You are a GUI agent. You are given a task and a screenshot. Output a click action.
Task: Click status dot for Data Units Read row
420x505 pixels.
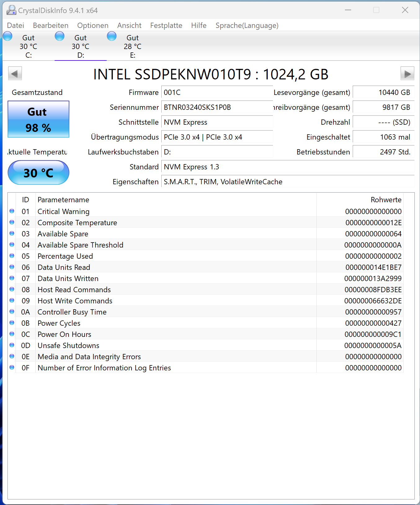[12, 267]
